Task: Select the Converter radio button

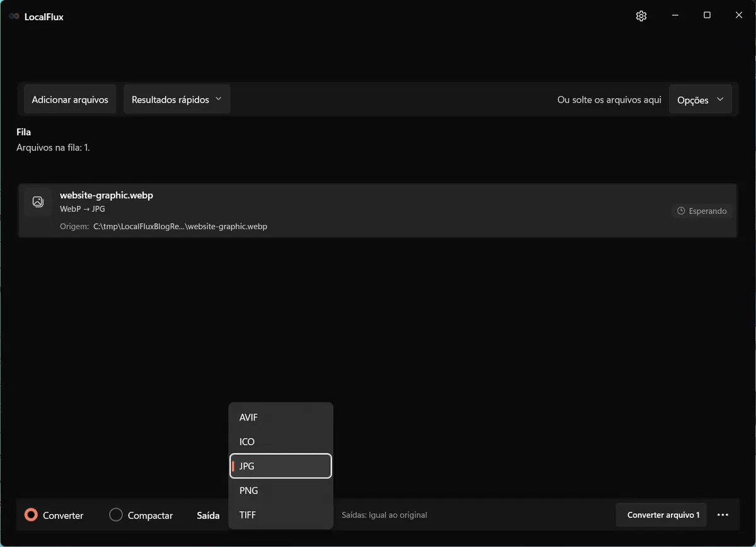Action: click(x=31, y=515)
